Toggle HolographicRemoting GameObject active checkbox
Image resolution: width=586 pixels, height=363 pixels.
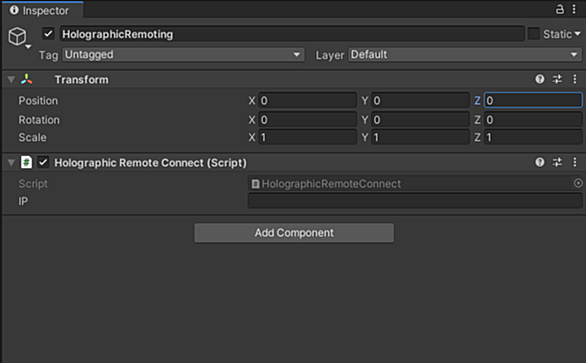tap(48, 34)
